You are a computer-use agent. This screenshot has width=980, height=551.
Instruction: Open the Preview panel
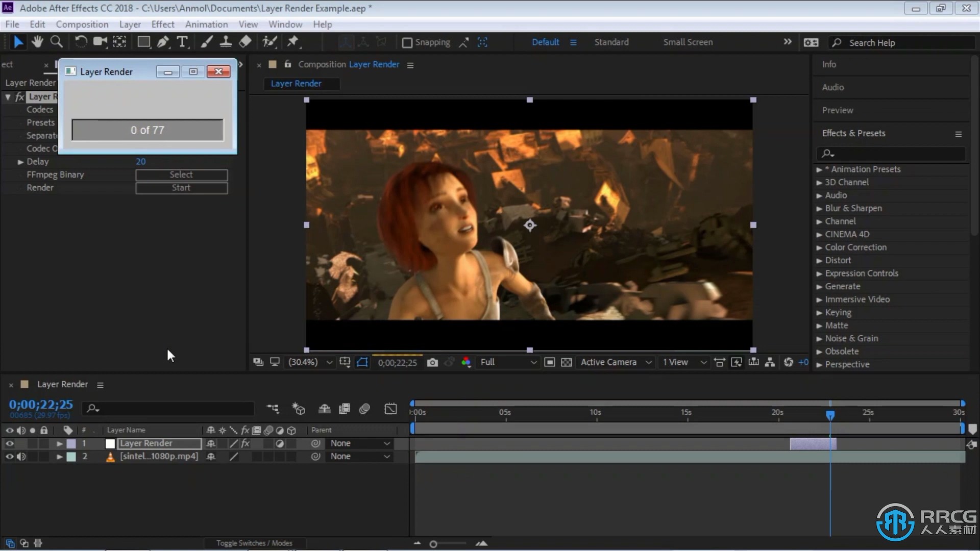coord(837,110)
